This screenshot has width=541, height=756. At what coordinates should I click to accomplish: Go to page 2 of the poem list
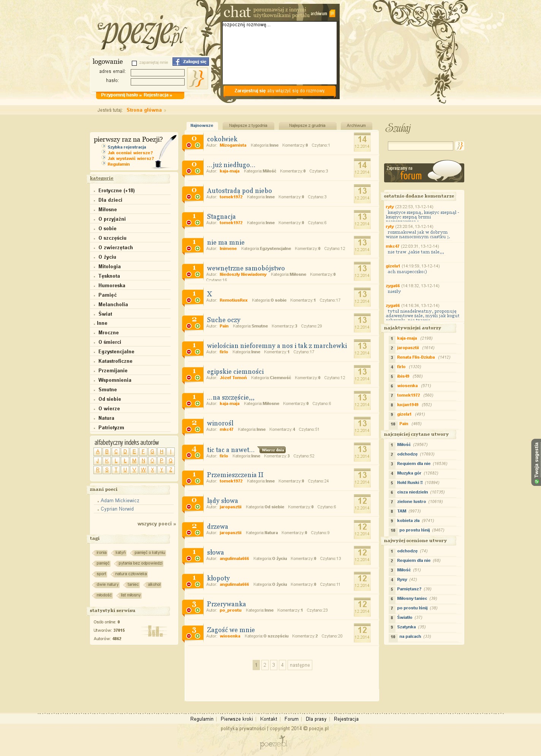click(x=265, y=665)
